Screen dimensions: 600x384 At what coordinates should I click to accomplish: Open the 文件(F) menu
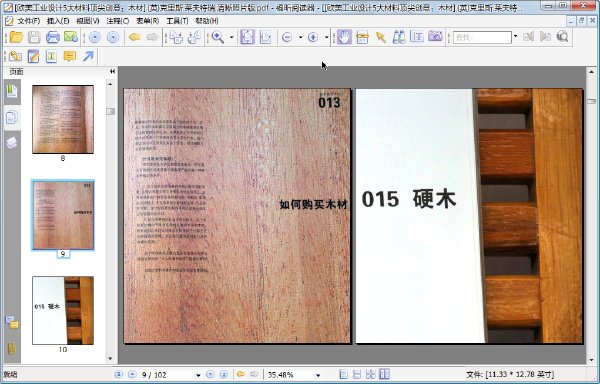pyautogui.click(x=28, y=21)
